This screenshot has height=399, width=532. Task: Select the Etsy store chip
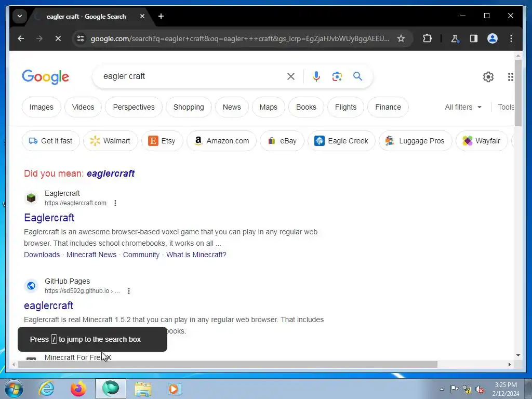[x=162, y=141]
